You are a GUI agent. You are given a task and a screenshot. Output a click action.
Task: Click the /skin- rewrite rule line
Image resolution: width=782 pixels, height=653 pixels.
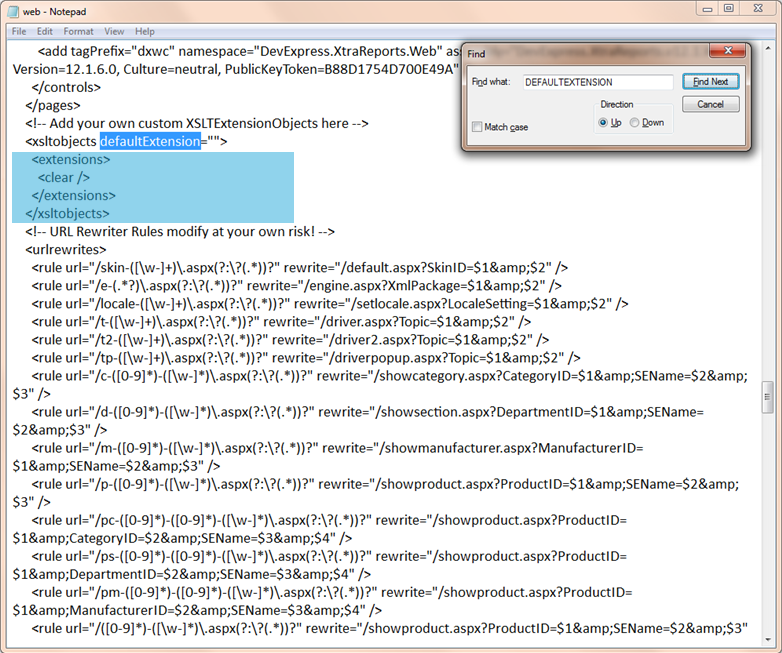[300, 268]
